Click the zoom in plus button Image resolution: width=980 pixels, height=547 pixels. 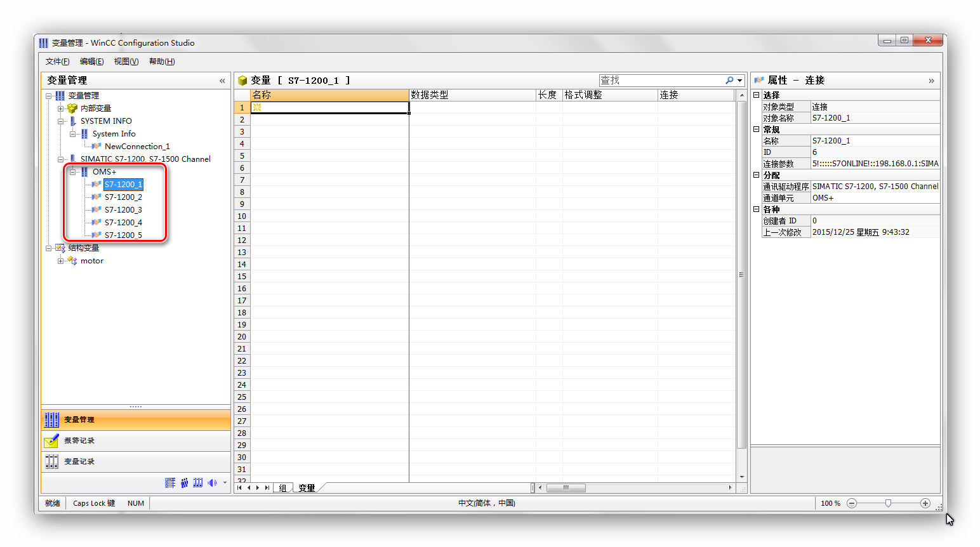click(925, 503)
